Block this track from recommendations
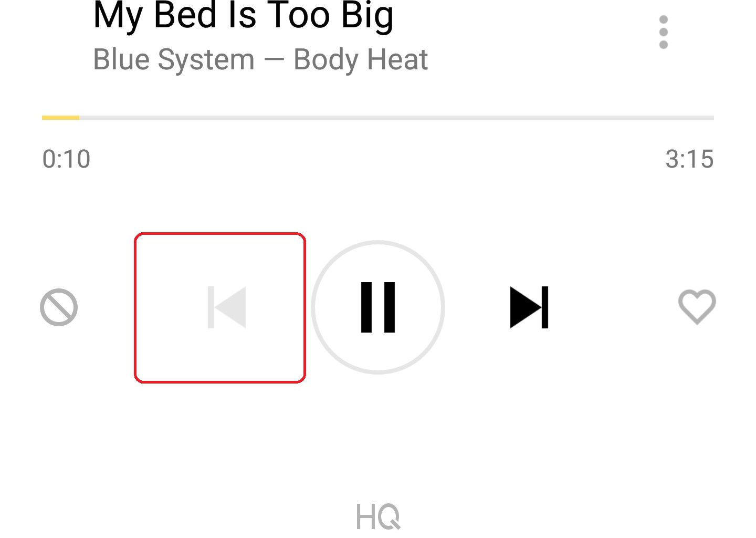Screen dimensions: 756x538 (x=59, y=307)
